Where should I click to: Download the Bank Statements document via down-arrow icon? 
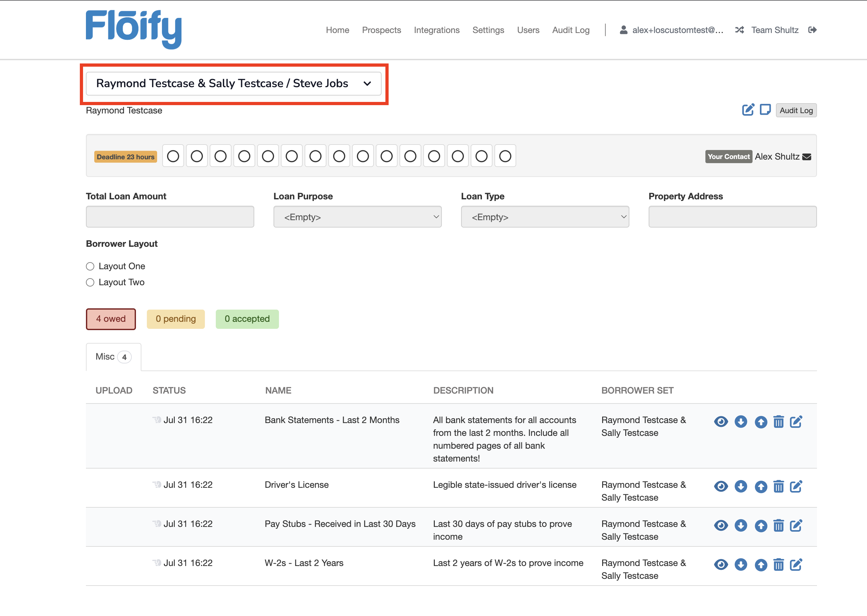pos(741,422)
